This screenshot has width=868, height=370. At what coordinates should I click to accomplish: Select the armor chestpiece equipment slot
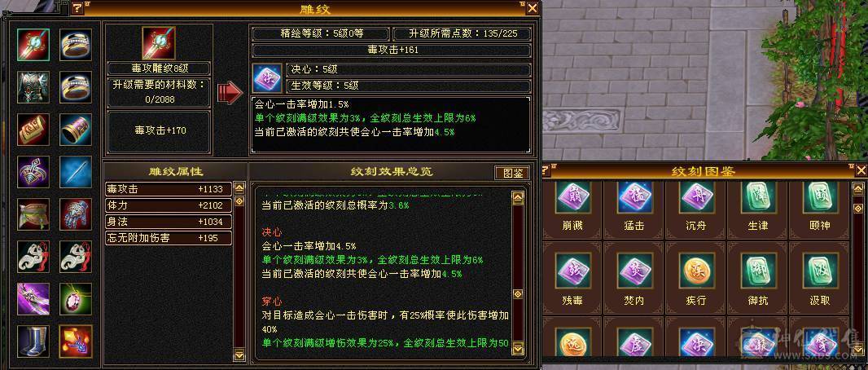tap(33, 87)
